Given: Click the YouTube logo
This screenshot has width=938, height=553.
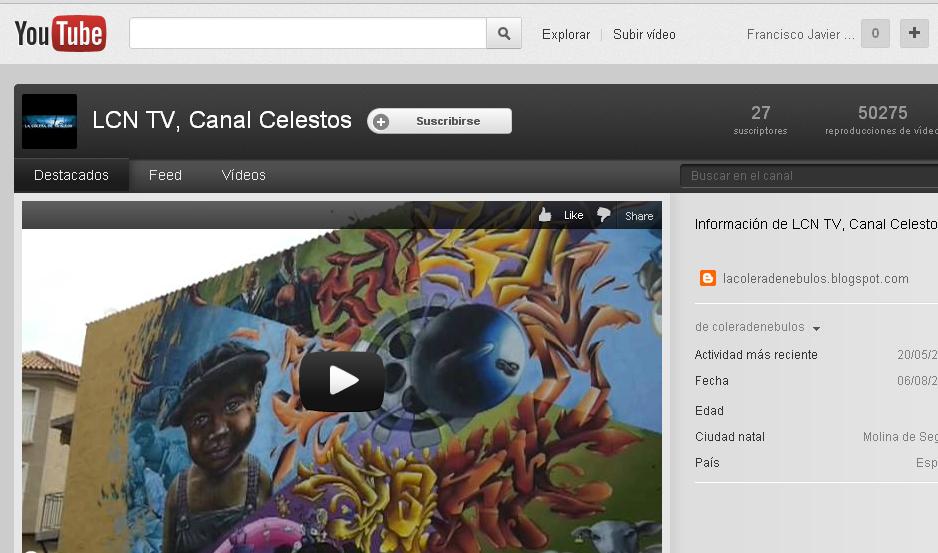Looking at the screenshot, I should point(60,34).
